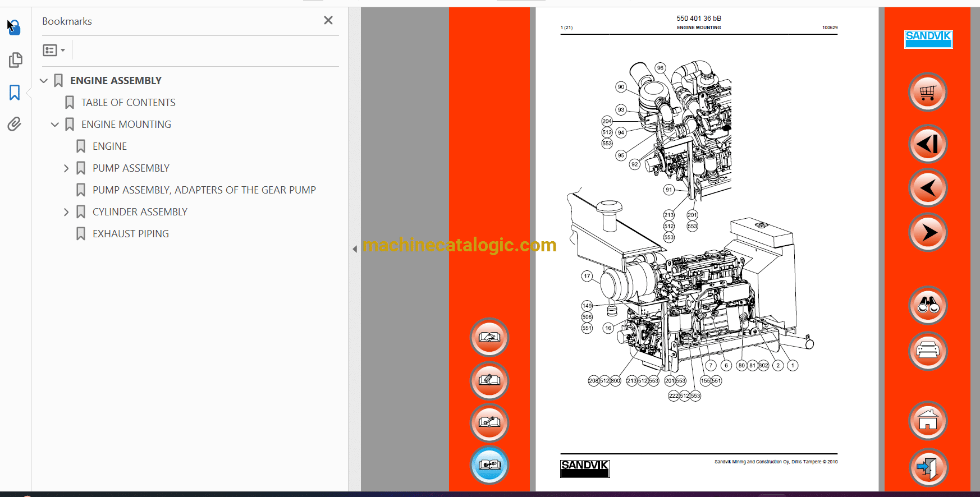Collapse the ENGINE MOUNTING bookmark
This screenshot has width=980, height=497.
(x=55, y=125)
